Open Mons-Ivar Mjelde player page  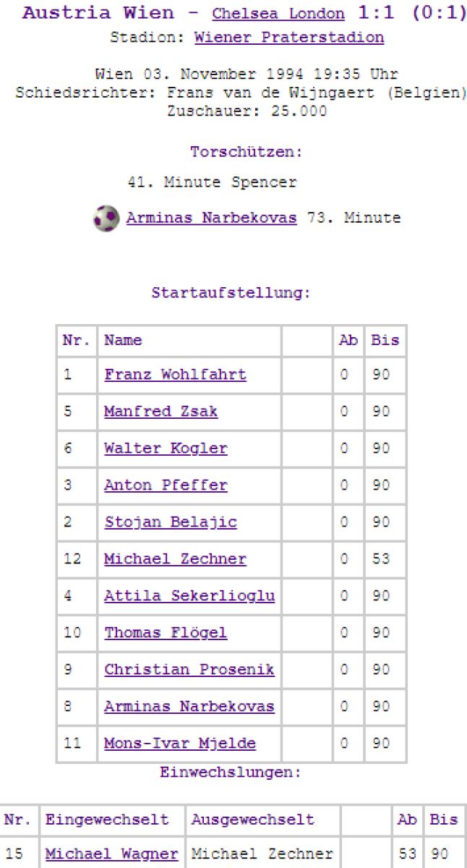180,744
